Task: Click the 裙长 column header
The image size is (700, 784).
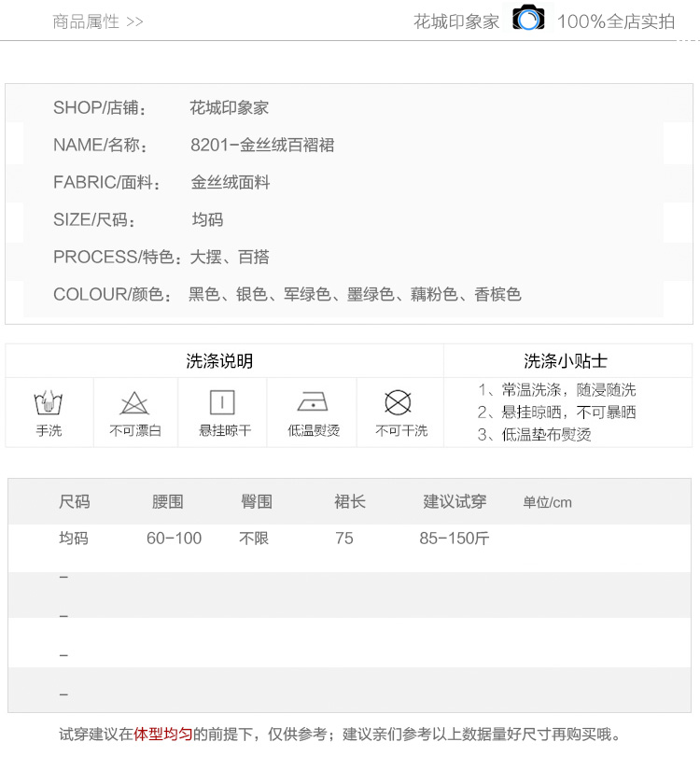Action: (x=349, y=502)
